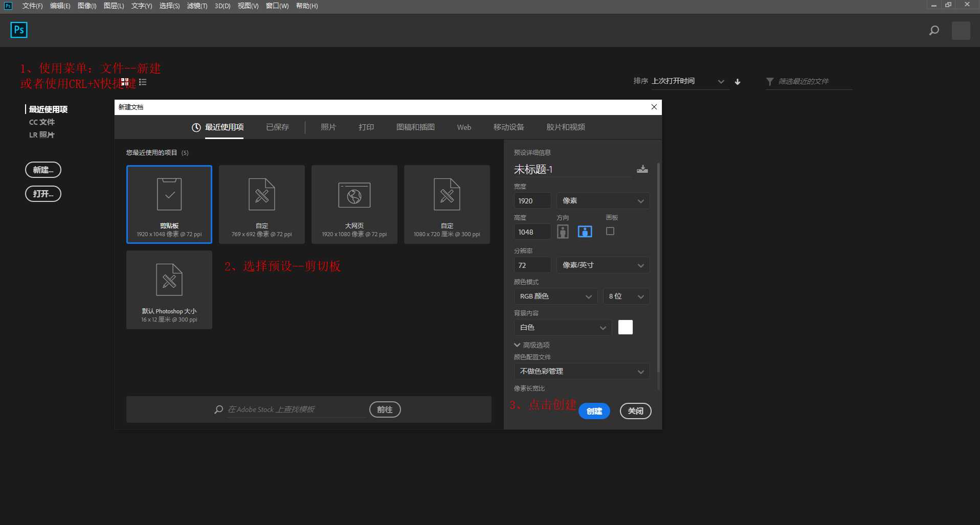Select 大网页 1920 x 1080 preset
980x525 pixels.
[x=354, y=204]
